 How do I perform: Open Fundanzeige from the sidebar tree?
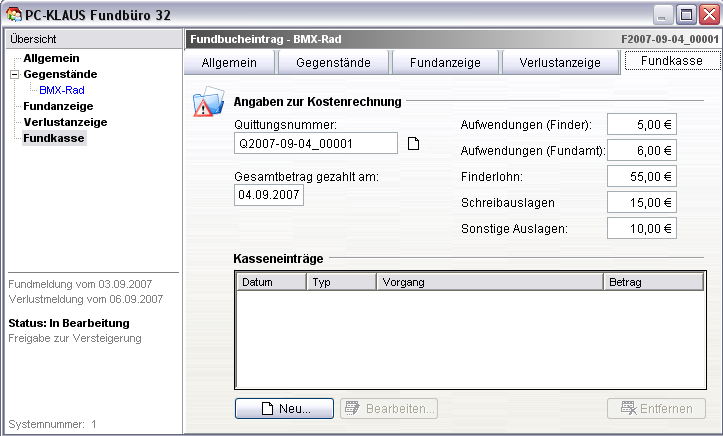point(59,106)
